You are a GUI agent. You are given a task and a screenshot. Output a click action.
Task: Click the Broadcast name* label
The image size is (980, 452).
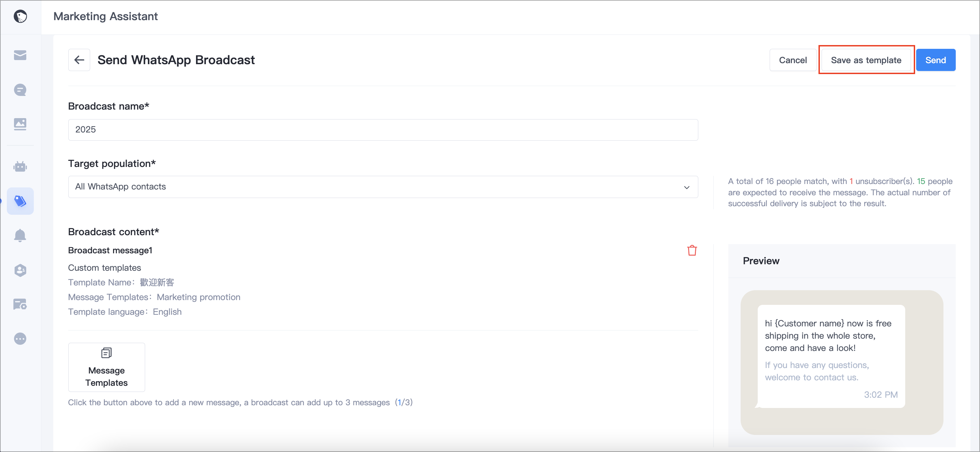tap(109, 106)
